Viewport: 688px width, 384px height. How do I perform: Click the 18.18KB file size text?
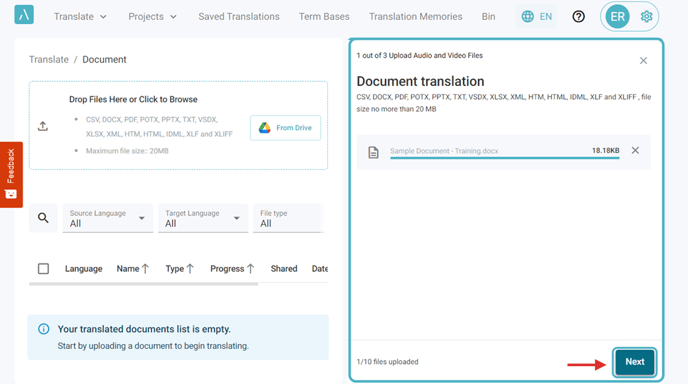606,151
